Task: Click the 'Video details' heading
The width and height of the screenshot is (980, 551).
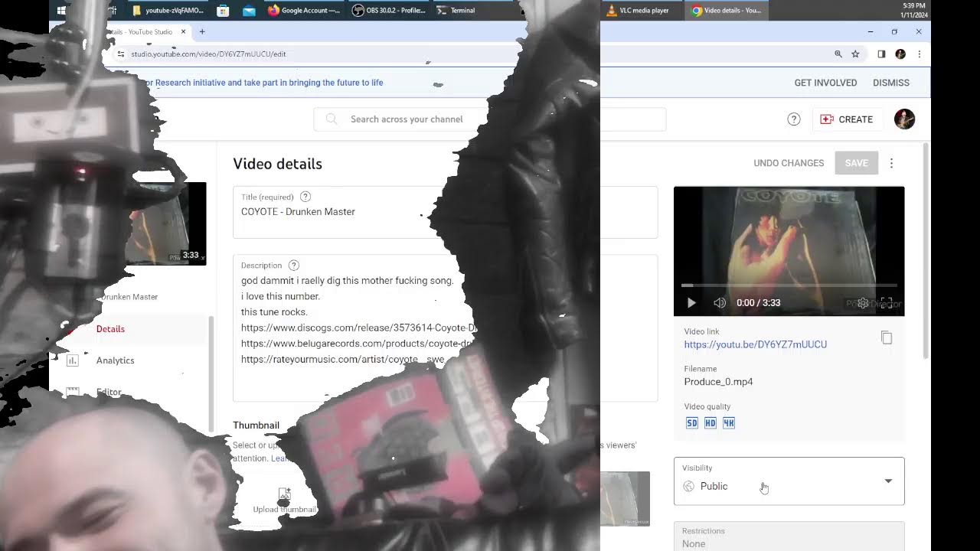Action: click(x=277, y=164)
